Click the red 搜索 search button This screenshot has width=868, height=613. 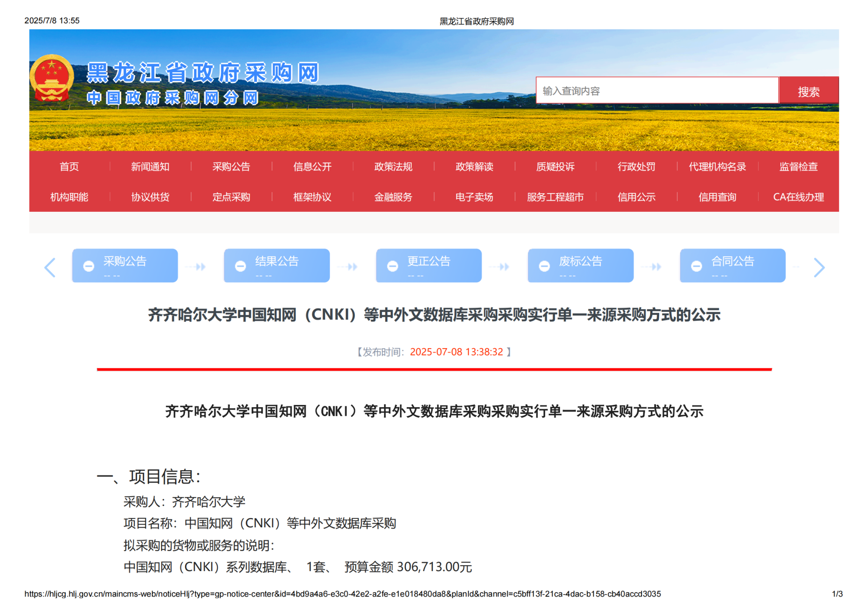[808, 91]
